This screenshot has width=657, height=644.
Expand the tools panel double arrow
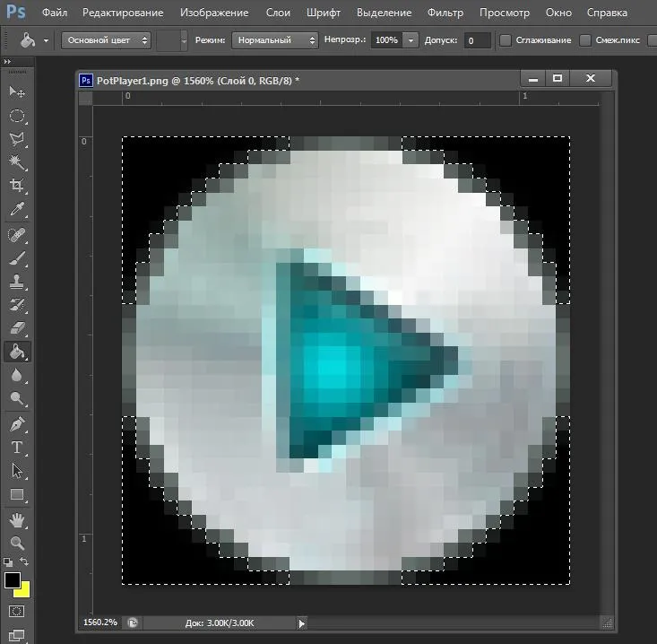click(x=7, y=62)
